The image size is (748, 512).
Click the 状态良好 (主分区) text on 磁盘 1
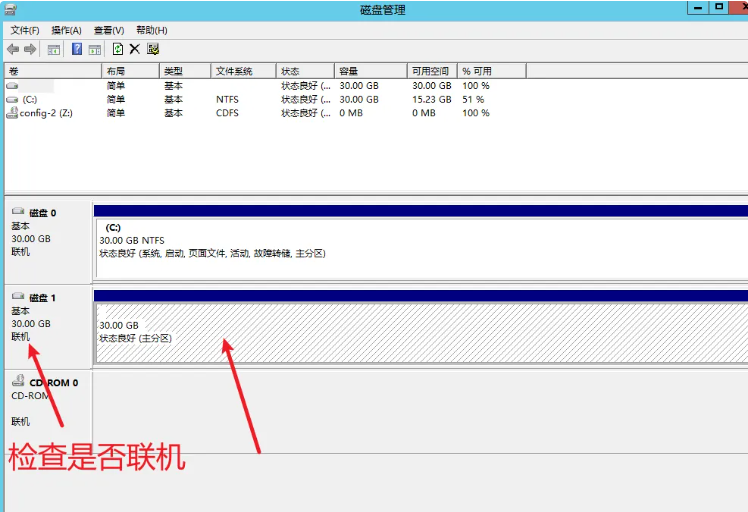[x=135, y=338]
